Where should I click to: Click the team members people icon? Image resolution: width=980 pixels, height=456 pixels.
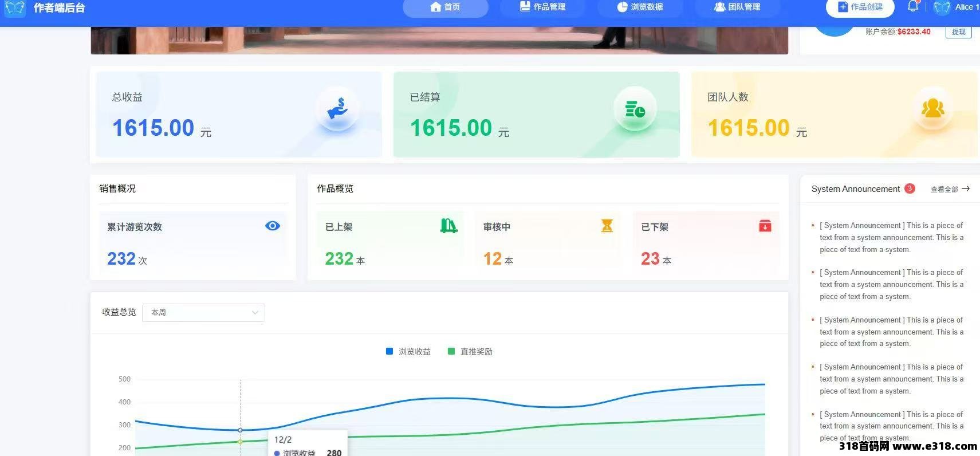tap(932, 108)
